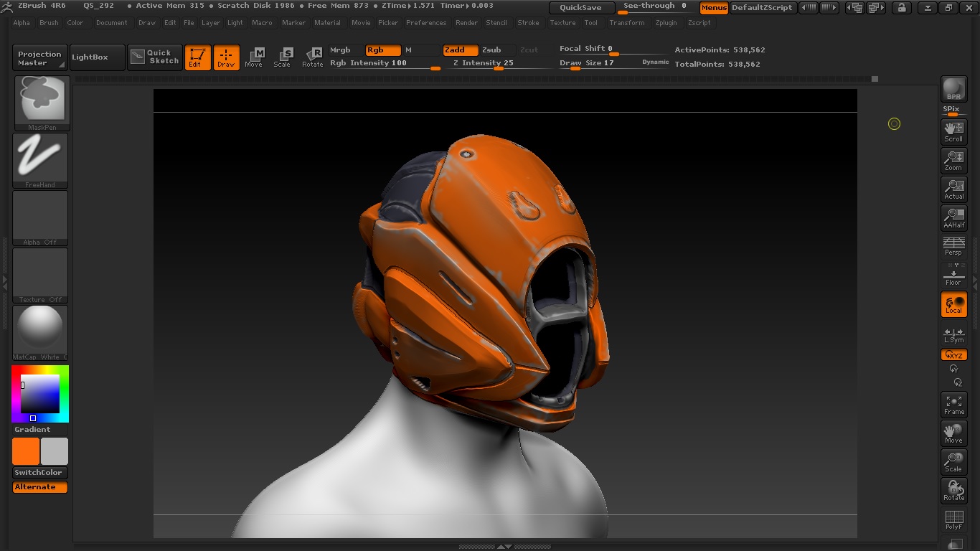Open the MatCap White material picker
Image resolution: width=980 pixels, height=551 pixels.
pos(40,333)
